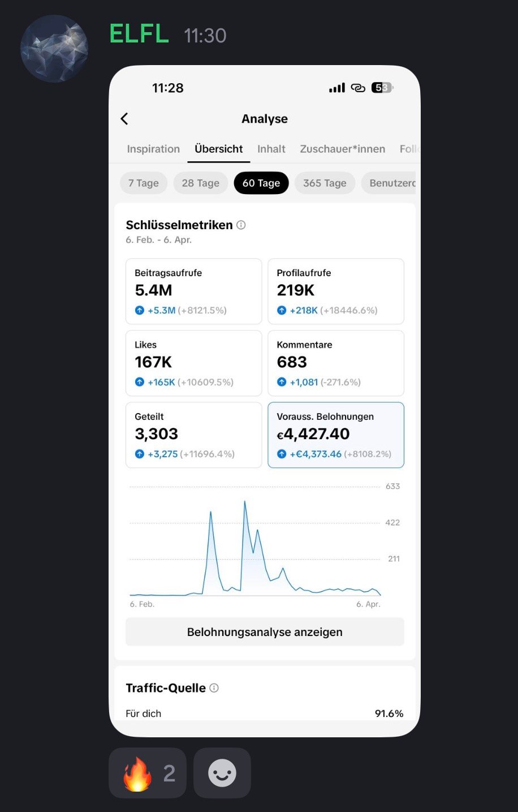Image resolution: width=518 pixels, height=812 pixels.
Task: Tap the cellular signal bars icon
Action: click(x=337, y=88)
